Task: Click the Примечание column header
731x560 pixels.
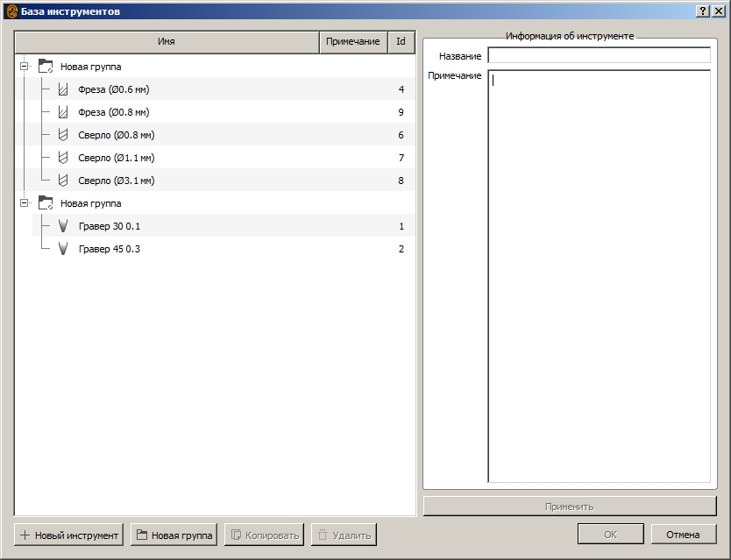Action: point(352,42)
